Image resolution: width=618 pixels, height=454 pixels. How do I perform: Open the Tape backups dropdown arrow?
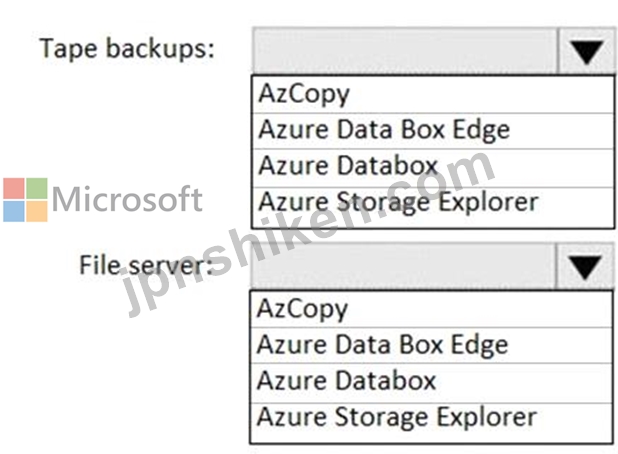(586, 51)
